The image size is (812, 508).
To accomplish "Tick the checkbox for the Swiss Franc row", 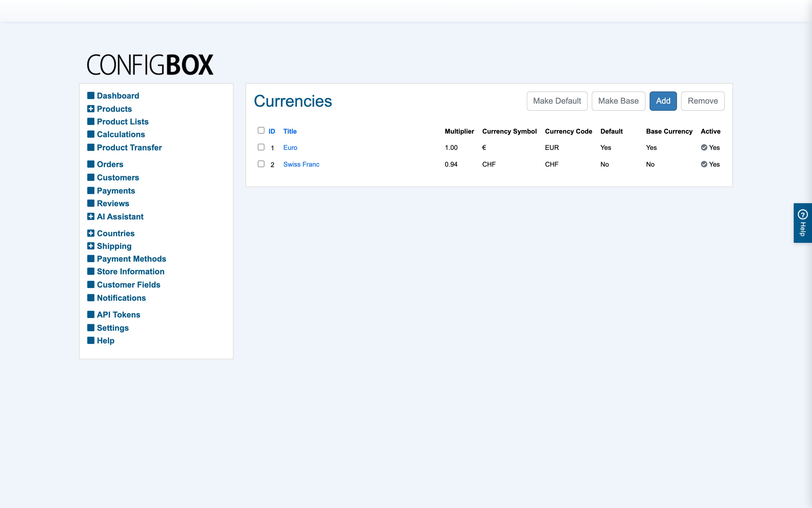I will click(x=261, y=164).
